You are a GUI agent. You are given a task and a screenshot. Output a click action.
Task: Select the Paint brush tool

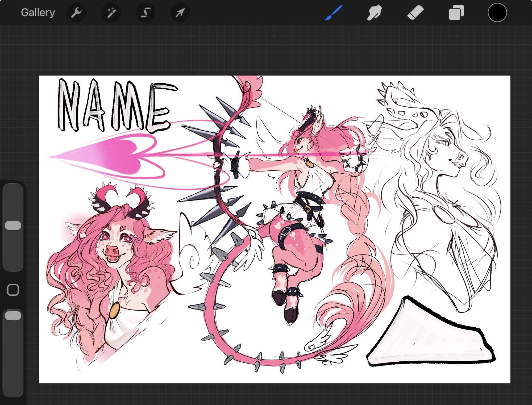pos(334,12)
